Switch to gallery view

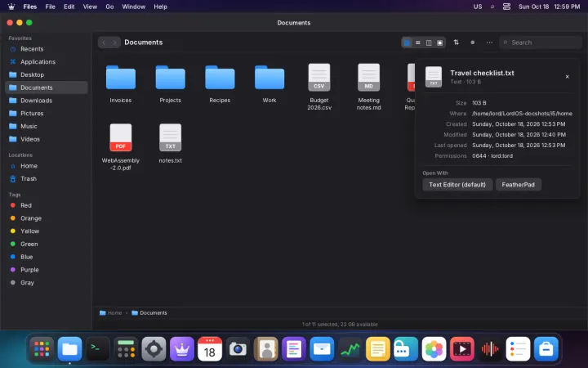coord(440,43)
